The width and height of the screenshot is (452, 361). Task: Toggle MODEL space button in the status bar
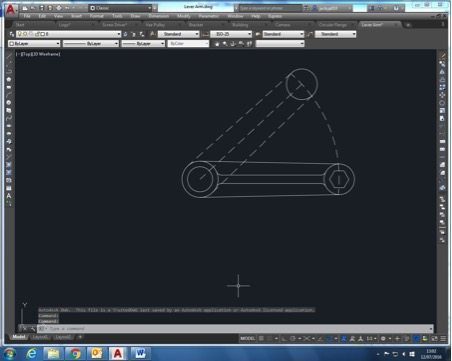pyautogui.click(x=248, y=339)
